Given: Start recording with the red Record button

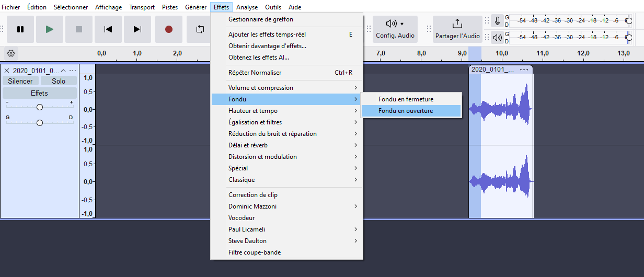Looking at the screenshot, I should click(x=169, y=29).
